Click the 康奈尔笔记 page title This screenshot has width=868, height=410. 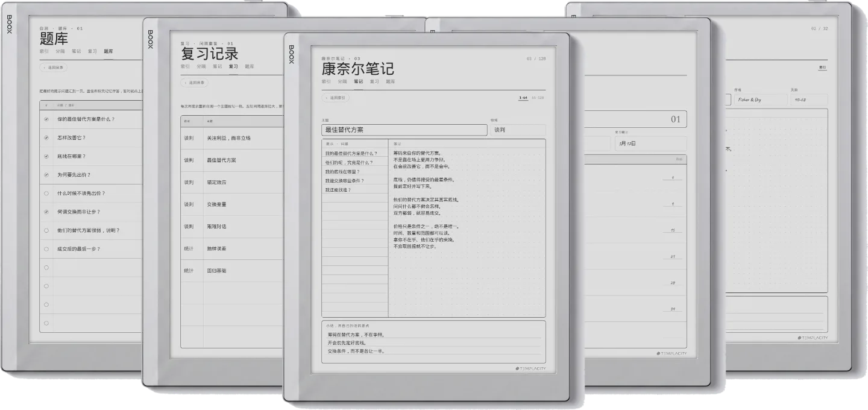(357, 69)
